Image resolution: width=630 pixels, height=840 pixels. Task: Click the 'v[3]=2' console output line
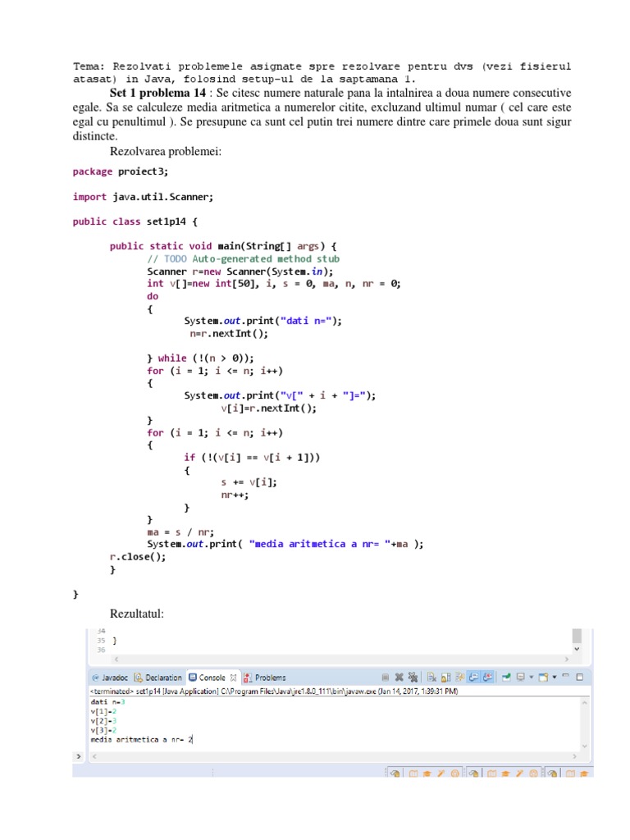[103, 730]
